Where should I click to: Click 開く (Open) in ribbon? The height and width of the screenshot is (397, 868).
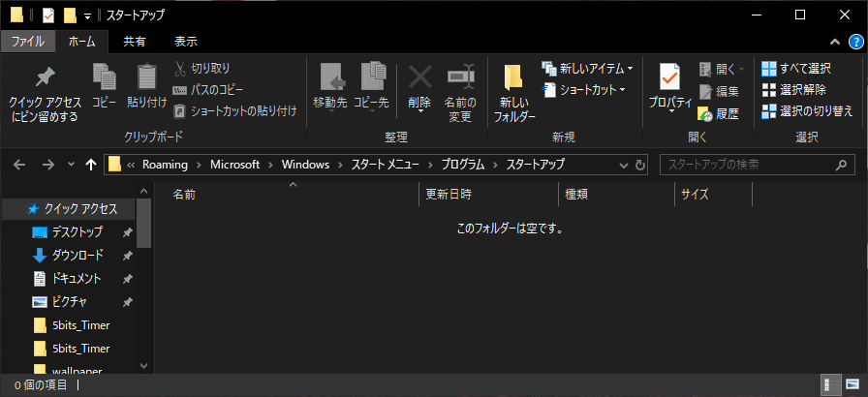click(722, 69)
